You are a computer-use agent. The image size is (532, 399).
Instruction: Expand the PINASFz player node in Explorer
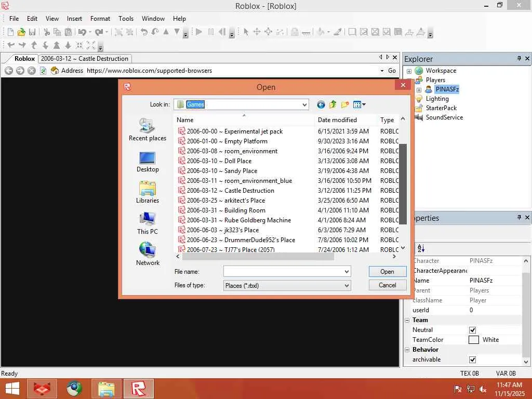[x=419, y=90]
